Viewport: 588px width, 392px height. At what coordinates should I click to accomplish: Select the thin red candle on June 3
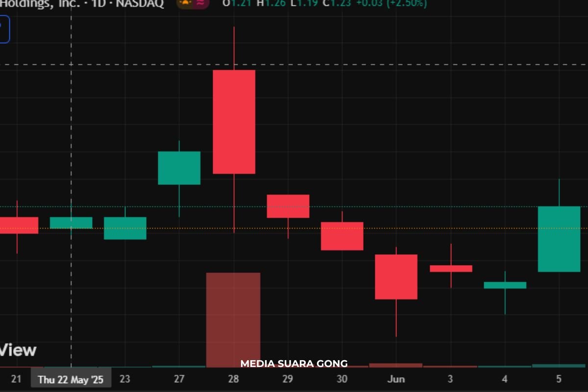coord(451,269)
